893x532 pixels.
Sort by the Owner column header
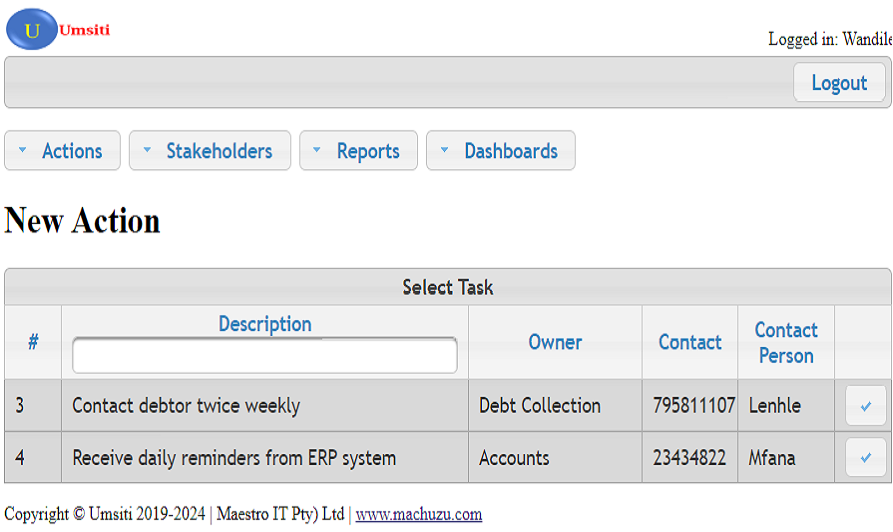(x=555, y=342)
